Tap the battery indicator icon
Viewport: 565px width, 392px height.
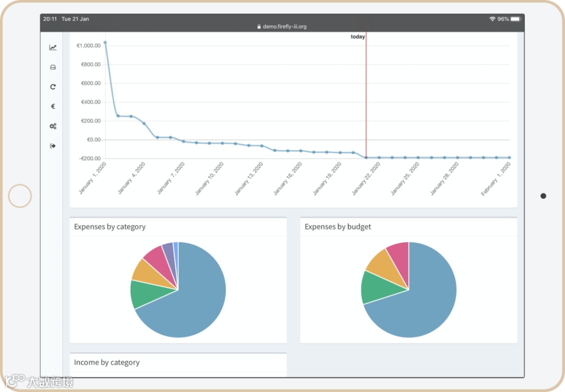[x=516, y=19]
